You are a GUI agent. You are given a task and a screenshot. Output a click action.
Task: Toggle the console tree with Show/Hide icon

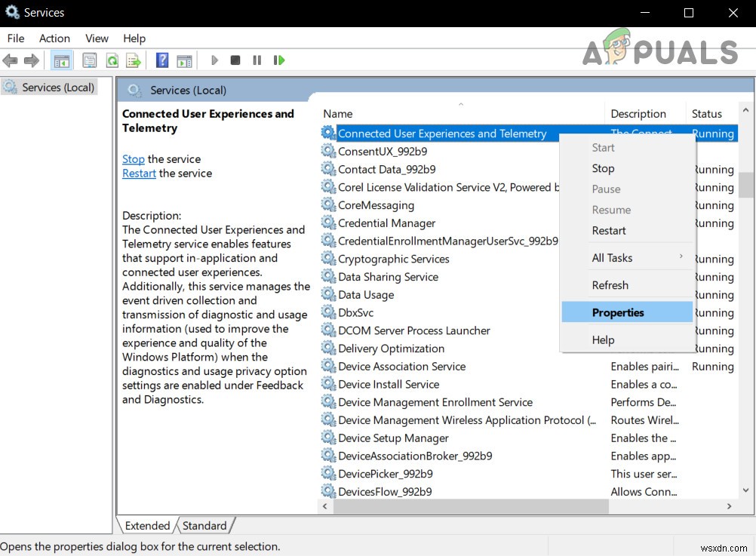click(61, 60)
